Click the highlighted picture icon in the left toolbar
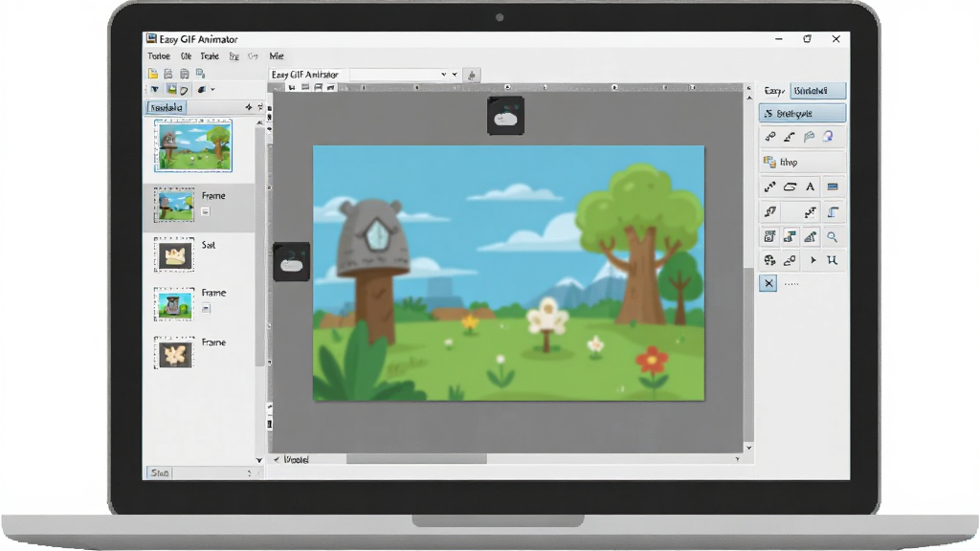980x551 pixels. tap(171, 90)
